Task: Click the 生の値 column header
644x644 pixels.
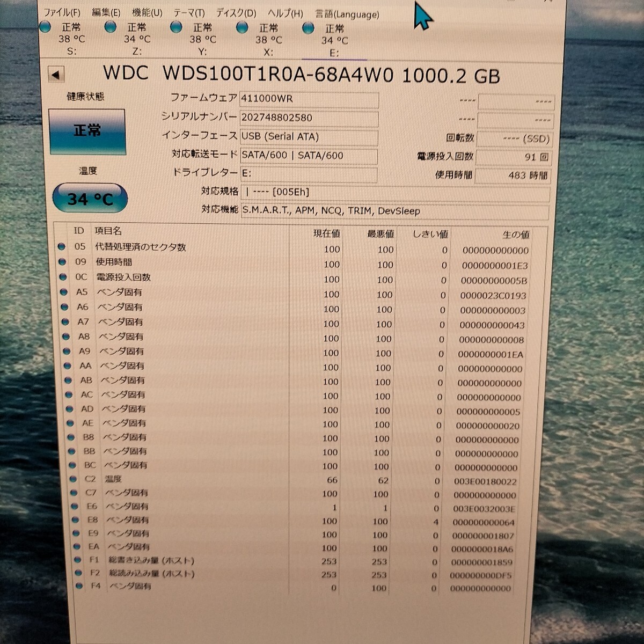Action: pos(516,235)
